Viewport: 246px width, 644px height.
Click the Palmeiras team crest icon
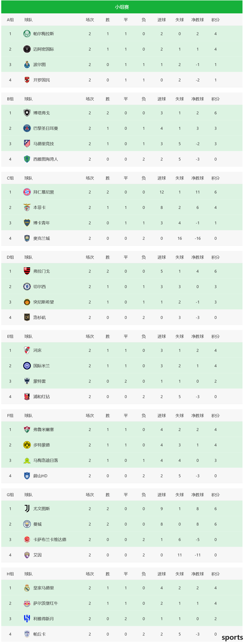[27, 34]
